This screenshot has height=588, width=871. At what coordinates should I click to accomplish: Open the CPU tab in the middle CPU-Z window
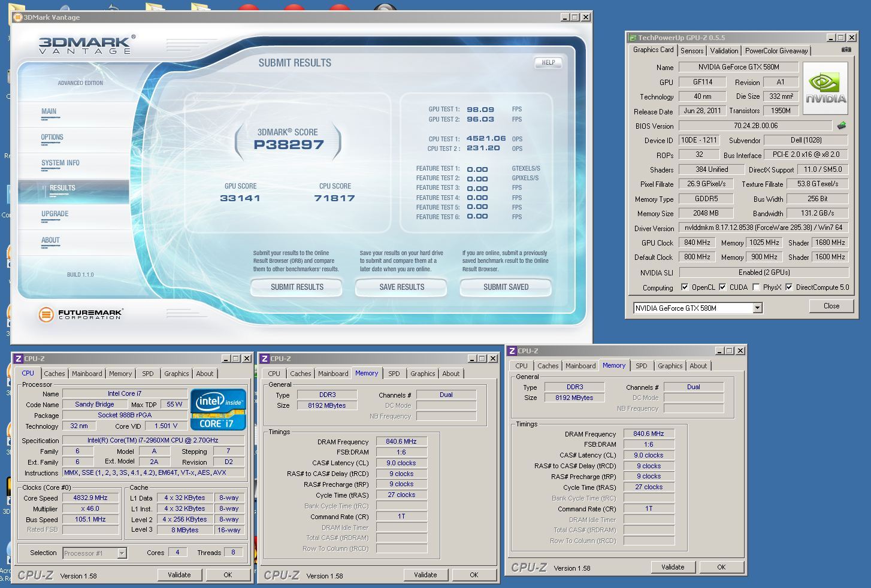[x=274, y=374]
